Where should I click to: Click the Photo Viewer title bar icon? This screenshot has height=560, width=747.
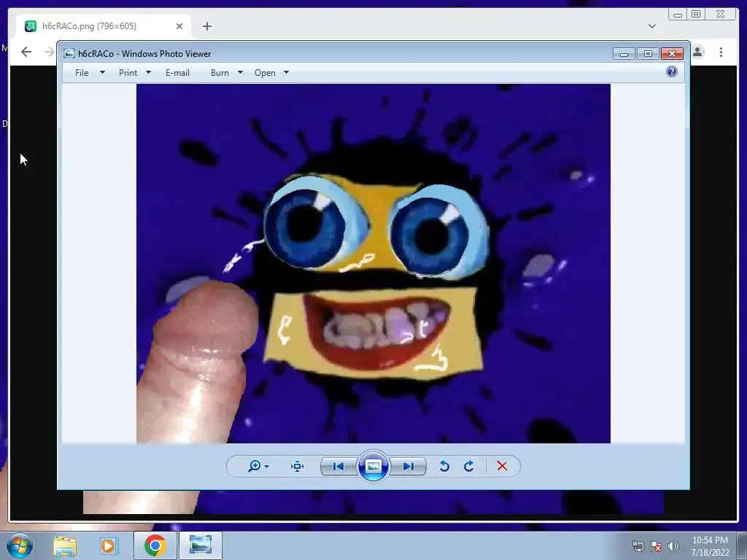69,53
